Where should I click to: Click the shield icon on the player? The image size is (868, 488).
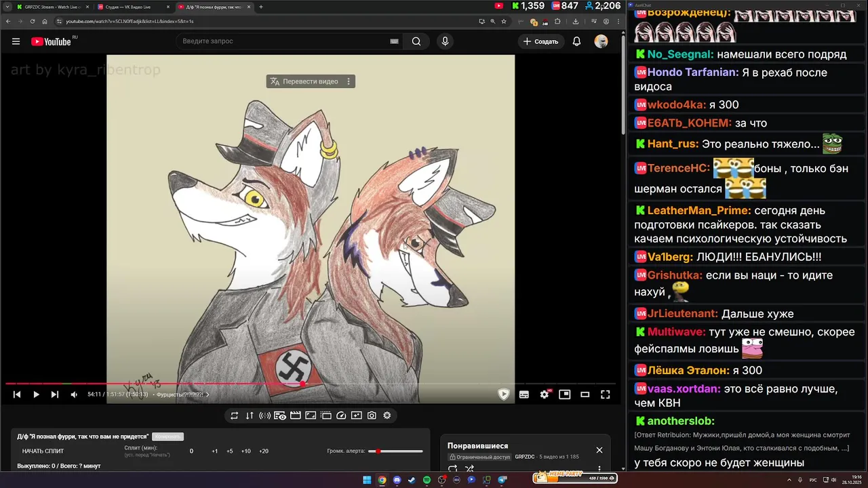503,394
